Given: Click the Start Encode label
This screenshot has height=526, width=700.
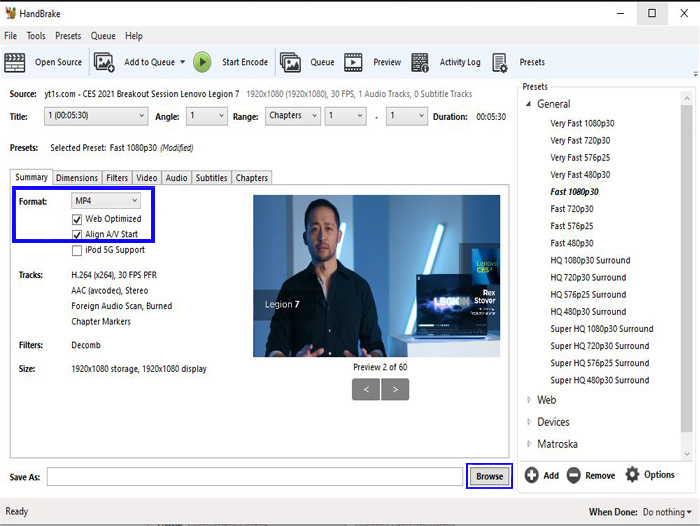Looking at the screenshot, I should coord(245,62).
